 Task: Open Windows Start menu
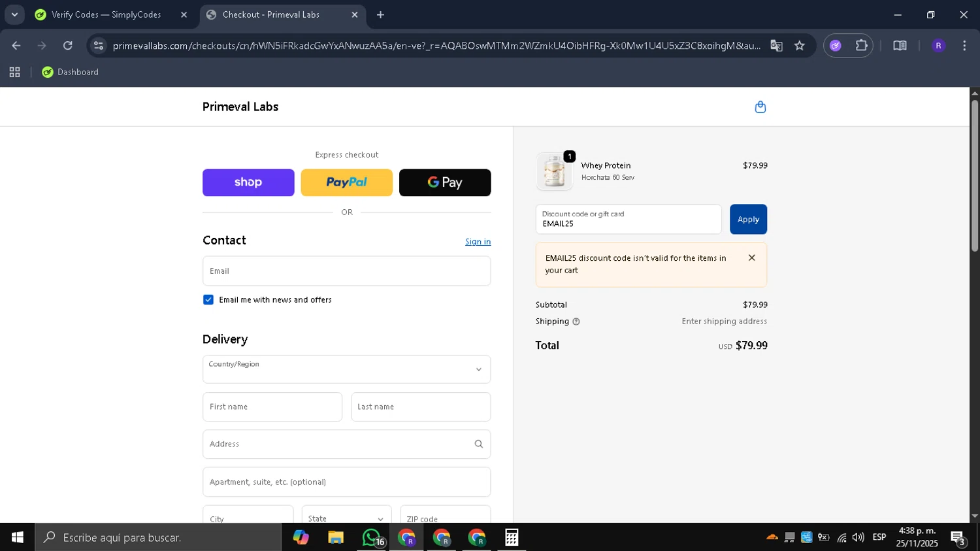(x=17, y=537)
